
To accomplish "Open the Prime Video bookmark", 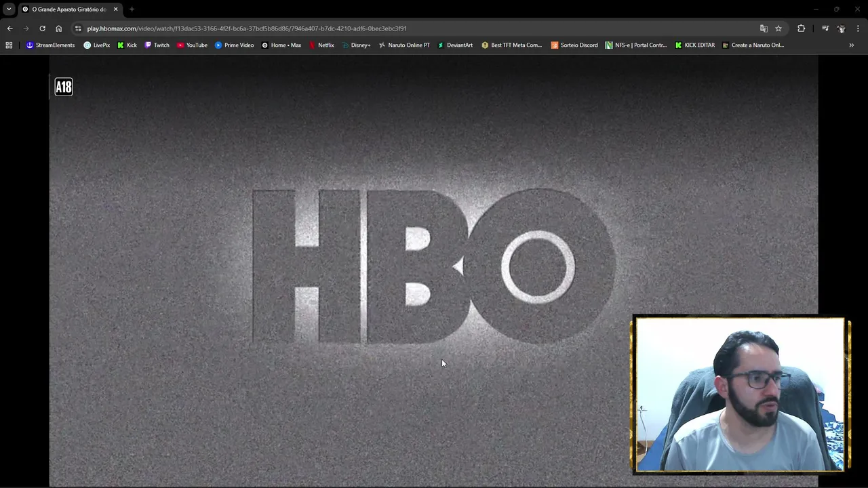I will [234, 45].
